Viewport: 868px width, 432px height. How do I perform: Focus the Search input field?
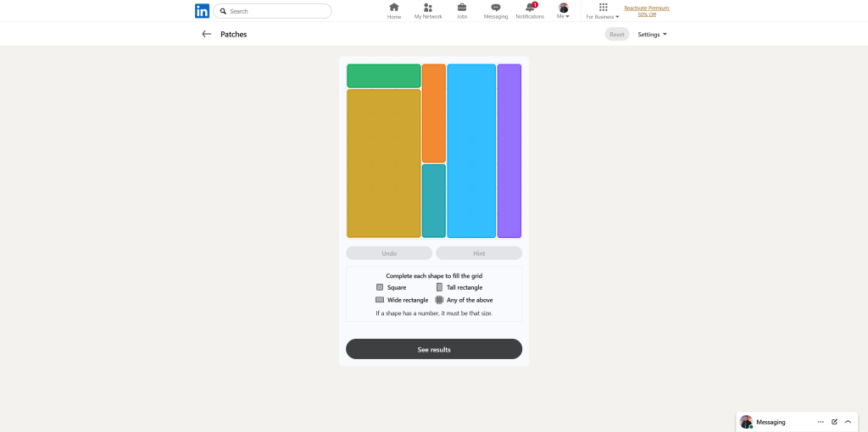coord(272,11)
